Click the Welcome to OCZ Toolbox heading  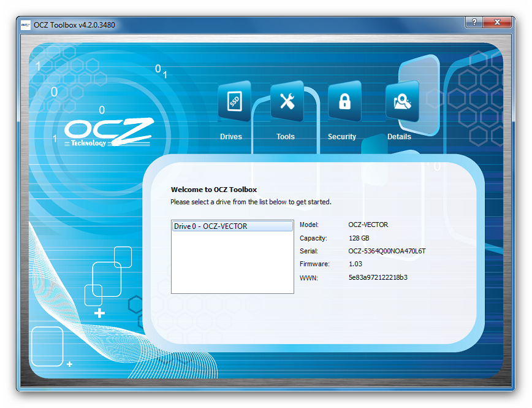pyautogui.click(x=214, y=190)
